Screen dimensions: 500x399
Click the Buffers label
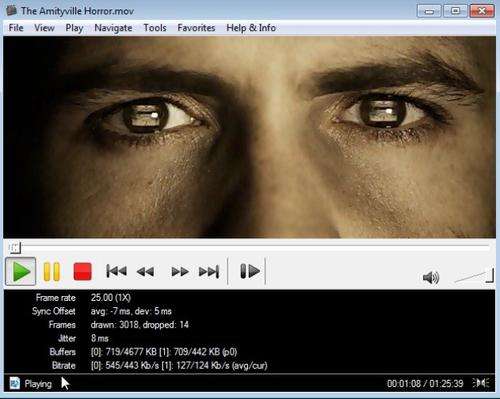pos(63,352)
